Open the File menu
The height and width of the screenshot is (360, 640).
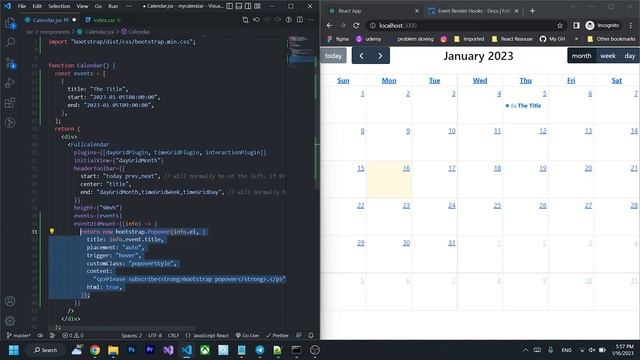(x=22, y=6)
